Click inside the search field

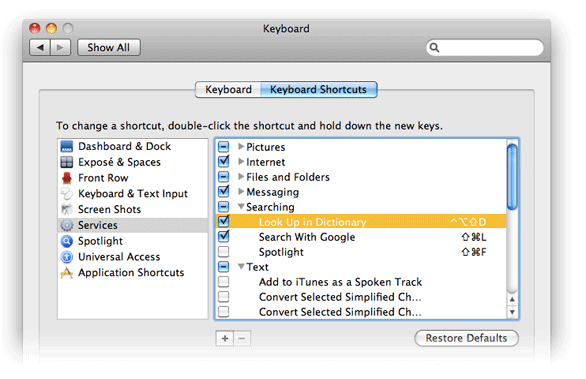click(x=485, y=47)
